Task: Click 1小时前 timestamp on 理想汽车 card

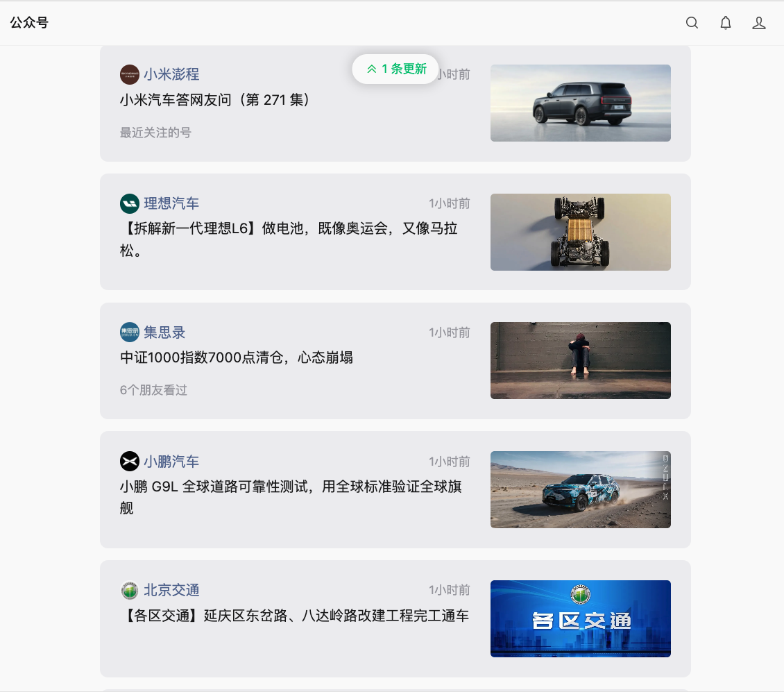Action: pos(450,203)
